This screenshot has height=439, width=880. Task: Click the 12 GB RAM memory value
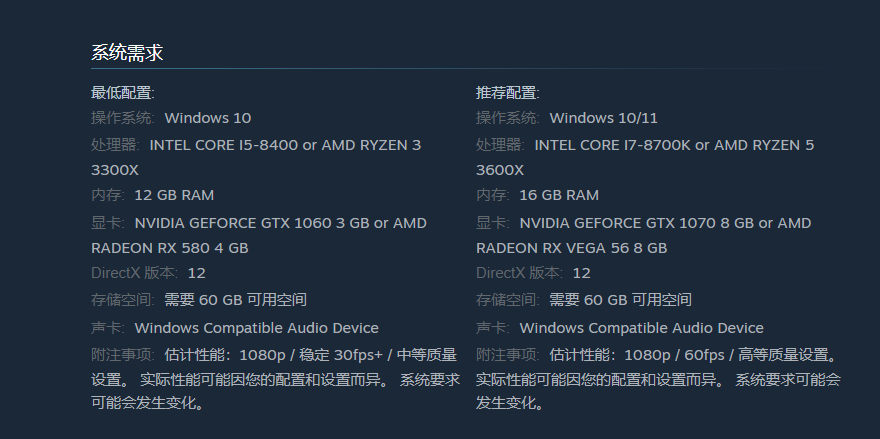[x=174, y=195]
